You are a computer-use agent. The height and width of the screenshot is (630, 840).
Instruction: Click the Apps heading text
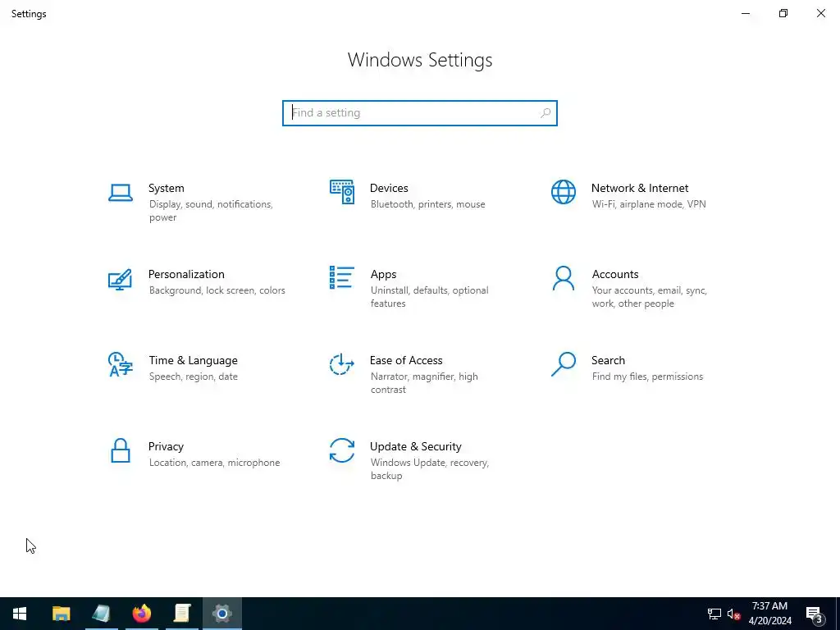(x=384, y=274)
